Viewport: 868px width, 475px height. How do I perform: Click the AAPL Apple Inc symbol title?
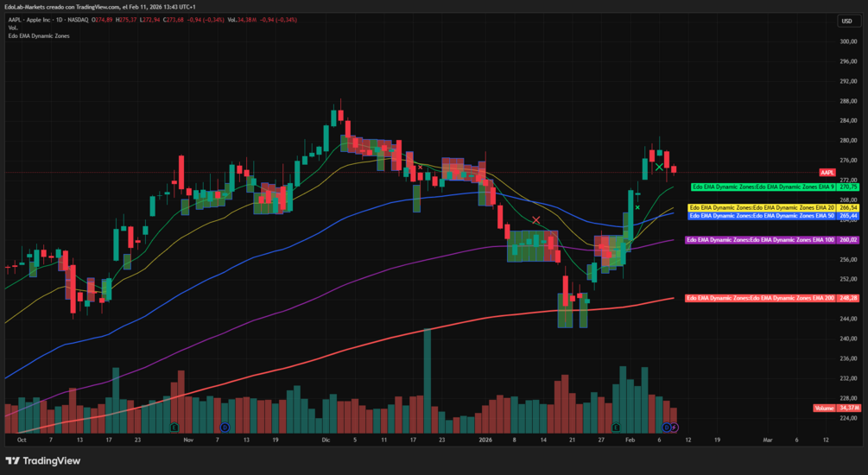tap(48, 20)
